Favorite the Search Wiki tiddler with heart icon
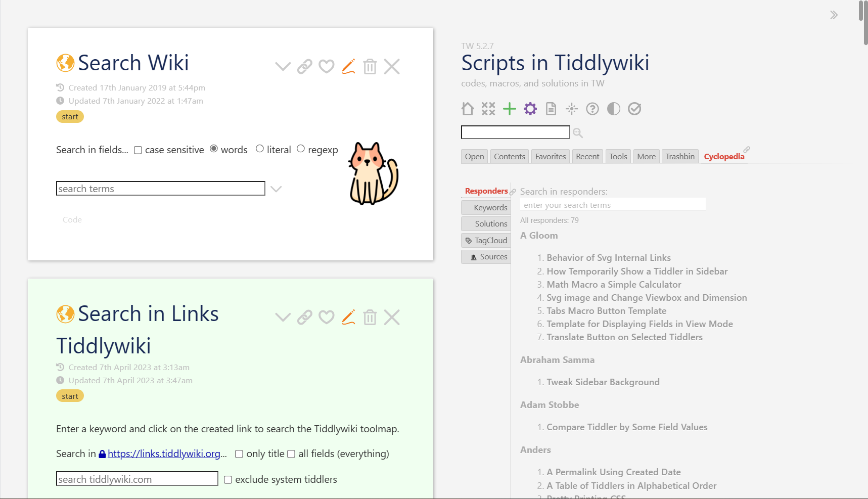This screenshot has width=868, height=499. pyautogui.click(x=326, y=66)
